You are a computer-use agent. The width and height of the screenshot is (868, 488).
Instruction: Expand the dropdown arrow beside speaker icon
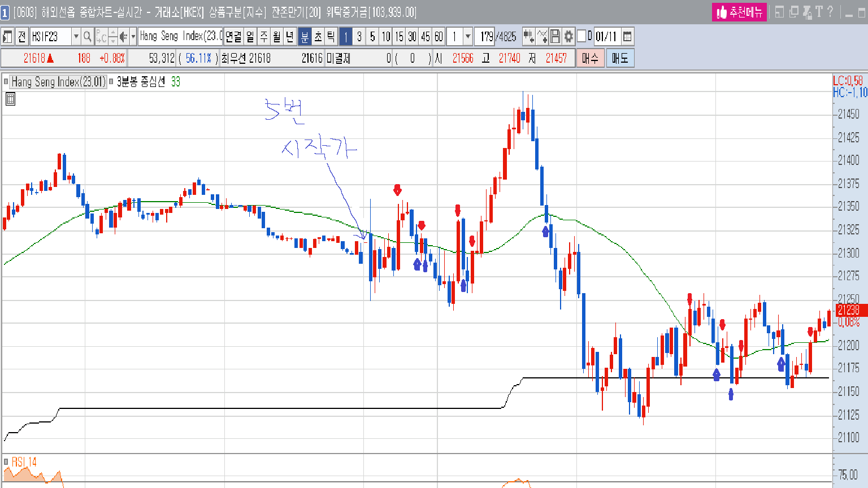point(133,37)
